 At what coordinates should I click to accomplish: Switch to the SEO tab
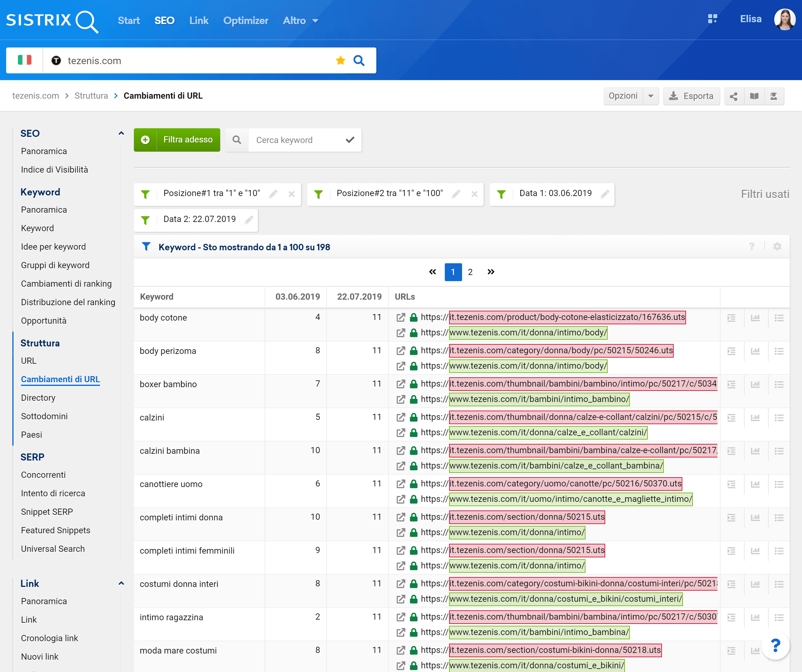tap(164, 21)
